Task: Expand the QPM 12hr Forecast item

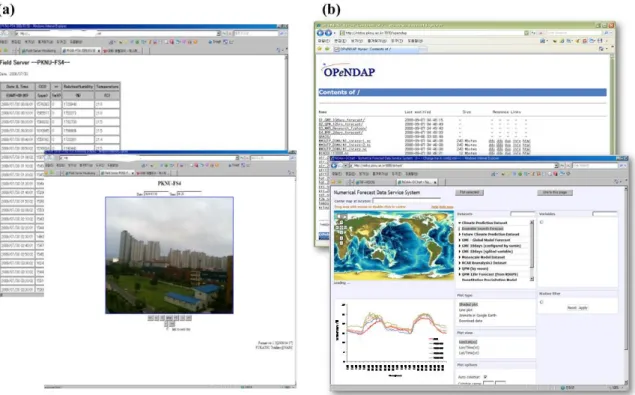Action: point(460,274)
